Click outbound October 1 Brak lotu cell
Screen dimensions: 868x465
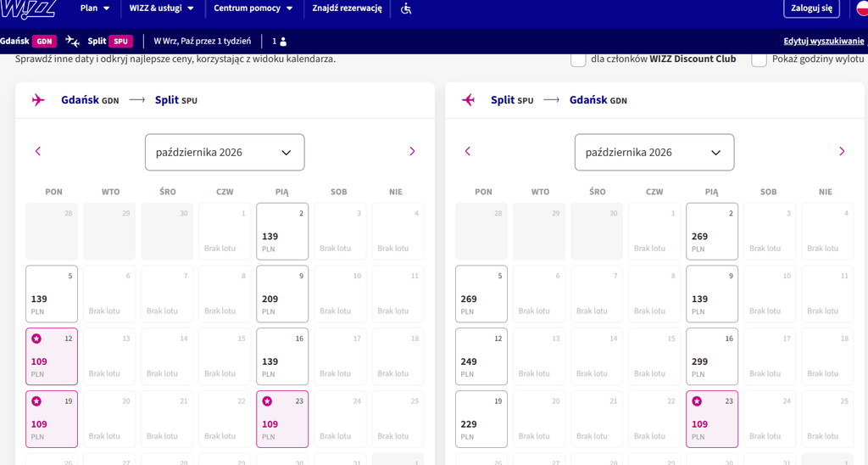click(225, 231)
